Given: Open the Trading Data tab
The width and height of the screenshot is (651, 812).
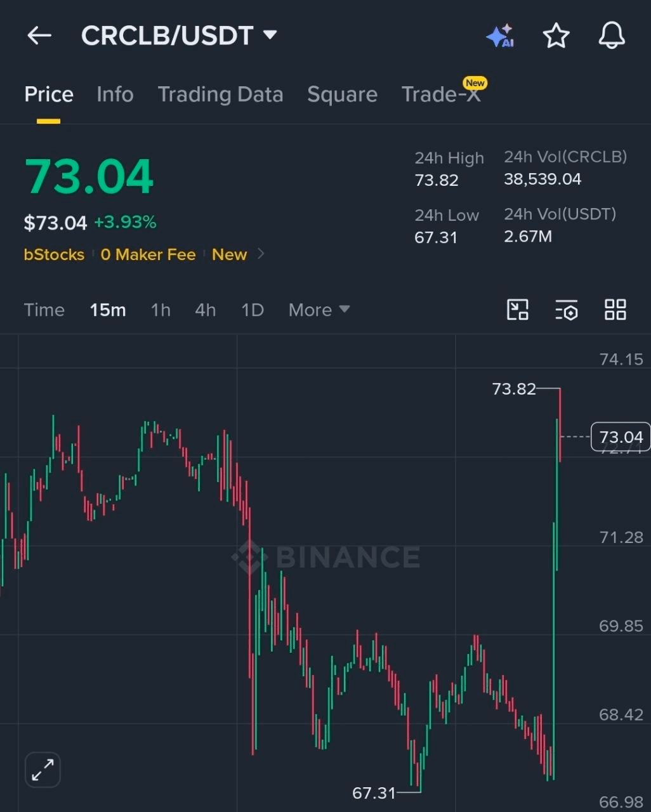Looking at the screenshot, I should tap(220, 95).
